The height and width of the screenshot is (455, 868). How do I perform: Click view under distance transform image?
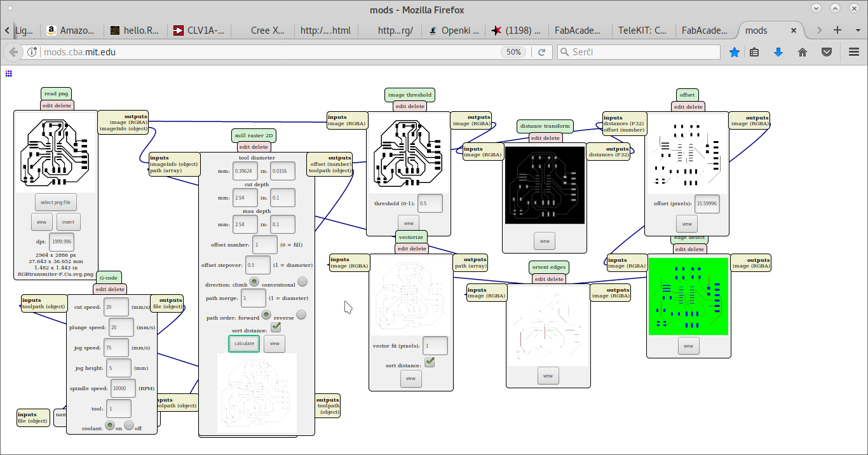[x=545, y=241]
